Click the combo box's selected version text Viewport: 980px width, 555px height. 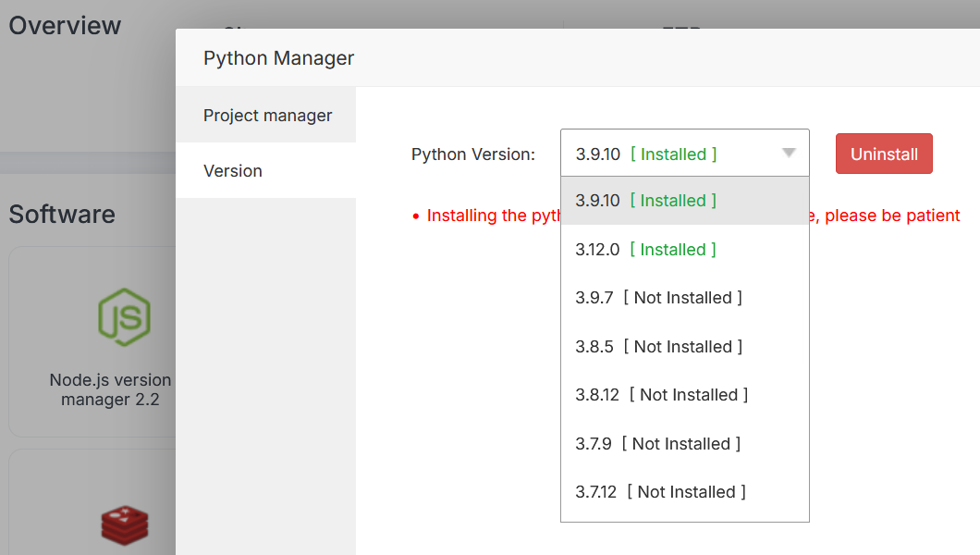(x=645, y=154)
